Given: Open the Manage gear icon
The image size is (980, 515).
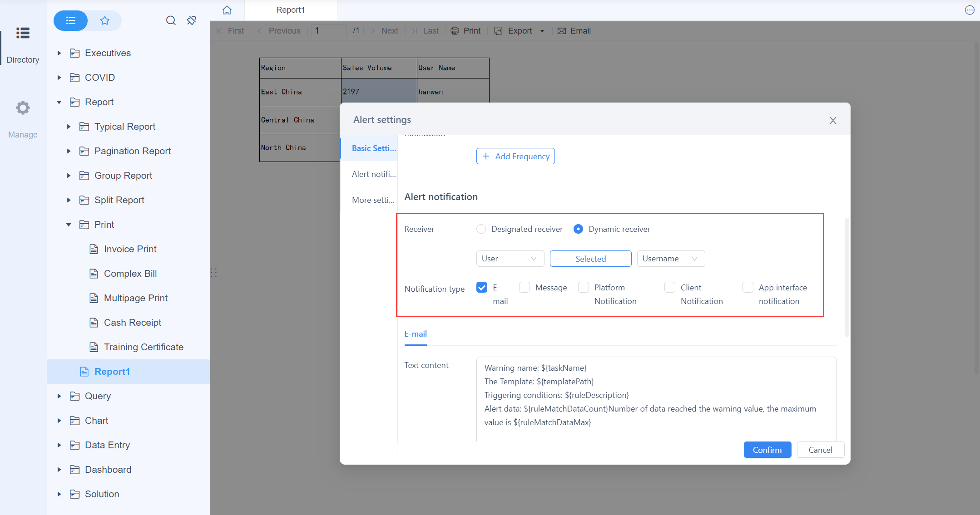Looking at the screenshot, I should (23, 108).
